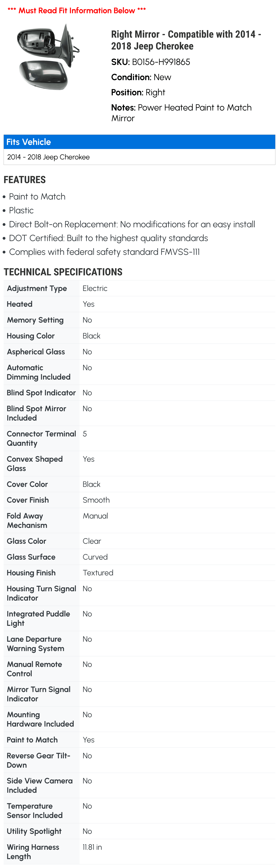The width and height of the screenshot is (279, 868).
Task: Select the Side View Camera Included label
Action: click(39, 786)
